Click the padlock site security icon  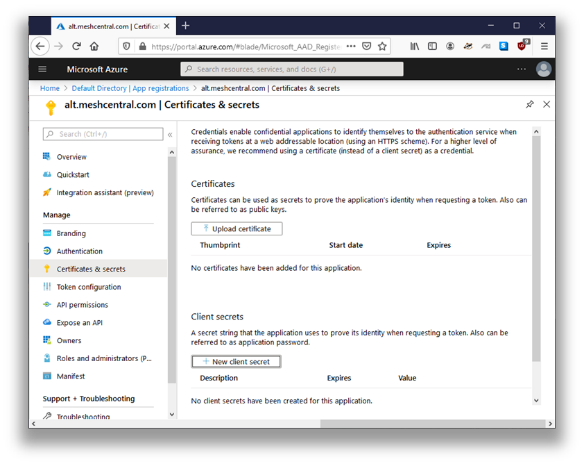coord(142,46)
